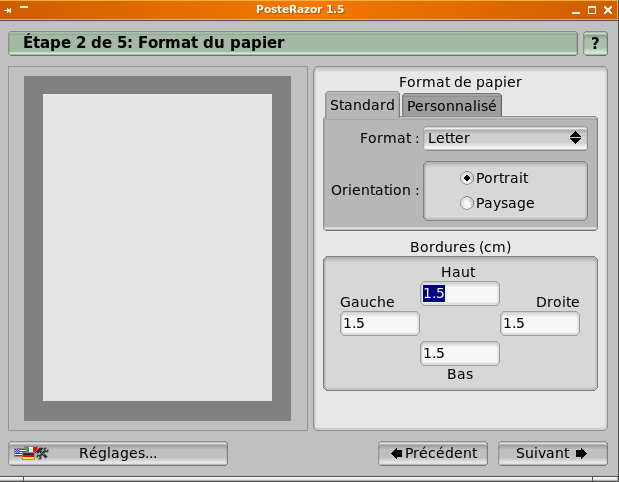619x482 pixels.
Task: Focus the Haut border input field
Action: click(x=460, y=294)
